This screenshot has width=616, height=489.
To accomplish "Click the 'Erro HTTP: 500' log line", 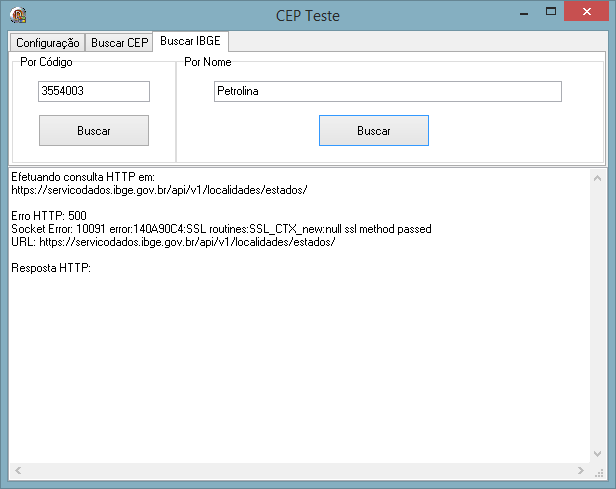I will tap(49, 216).
